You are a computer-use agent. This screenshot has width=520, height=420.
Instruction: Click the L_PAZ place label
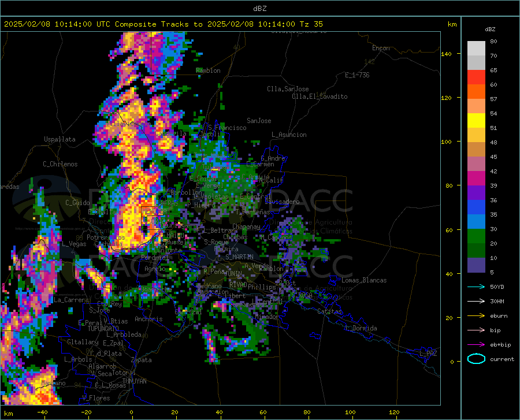(428, 354)
